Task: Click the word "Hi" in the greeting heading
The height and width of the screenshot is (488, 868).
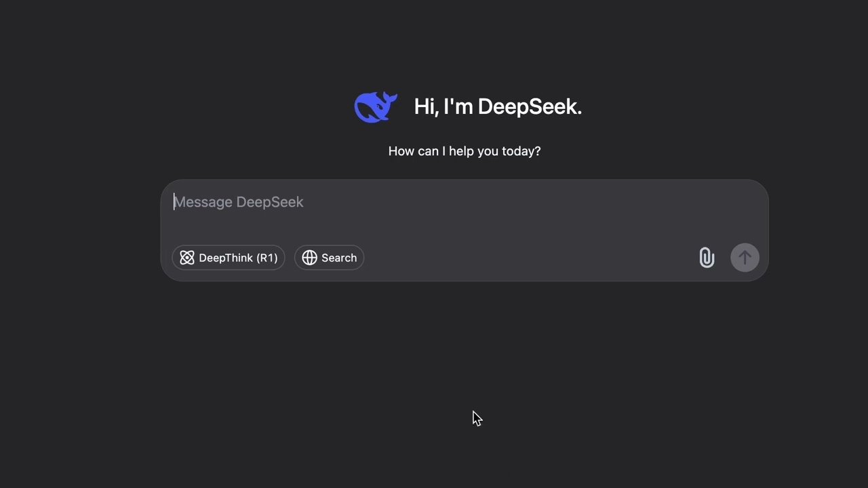Action: (x=425, y=106)
